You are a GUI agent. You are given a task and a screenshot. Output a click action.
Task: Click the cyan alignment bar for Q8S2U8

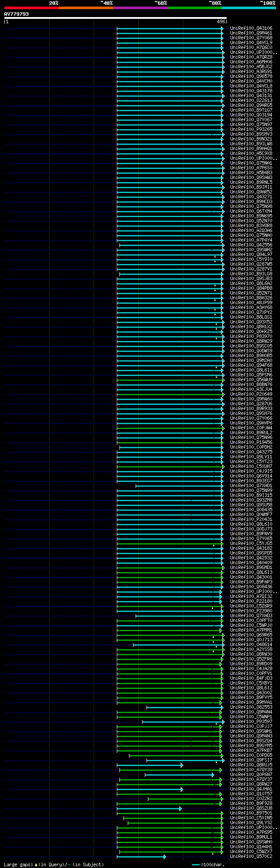pyautogui.click(x=149, y=808)
